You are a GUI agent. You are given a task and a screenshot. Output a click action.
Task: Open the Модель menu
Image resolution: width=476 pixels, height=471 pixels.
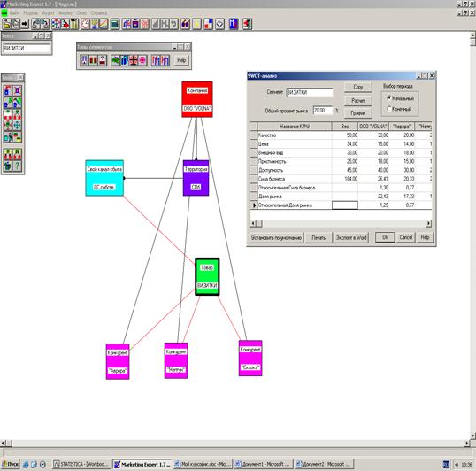30,12
